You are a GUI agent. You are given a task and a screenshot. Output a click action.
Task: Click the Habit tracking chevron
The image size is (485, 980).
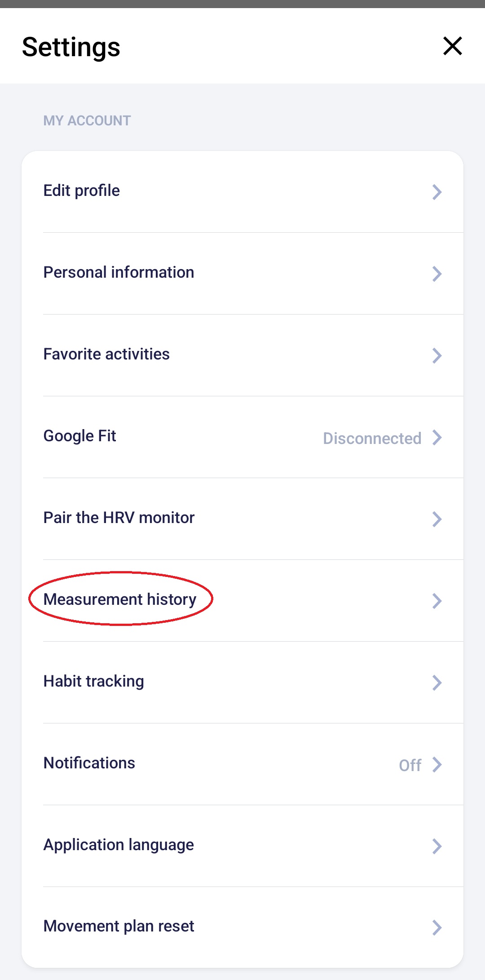click(x=436, y=683)
